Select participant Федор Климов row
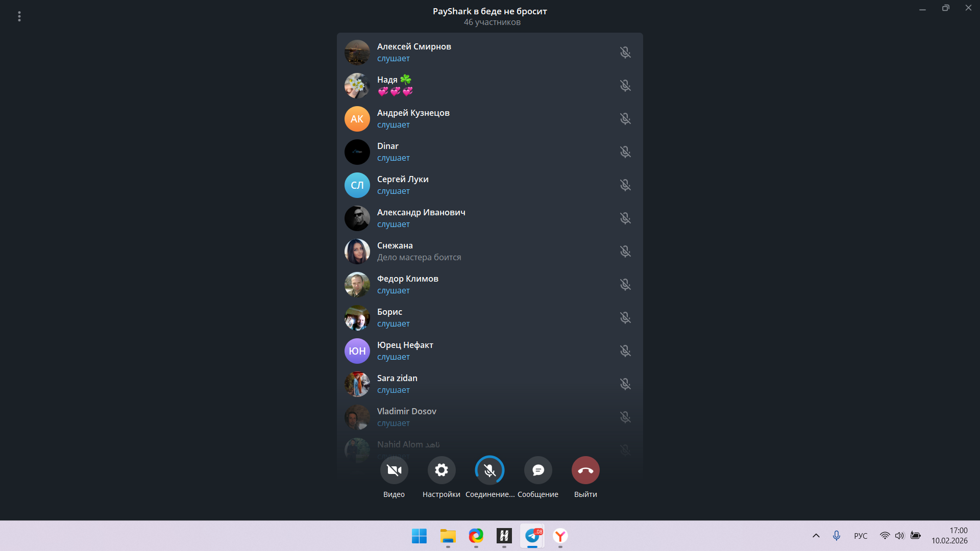Image resolution: width=980 pixels, height=551 pixels. [x=407, y=284]
